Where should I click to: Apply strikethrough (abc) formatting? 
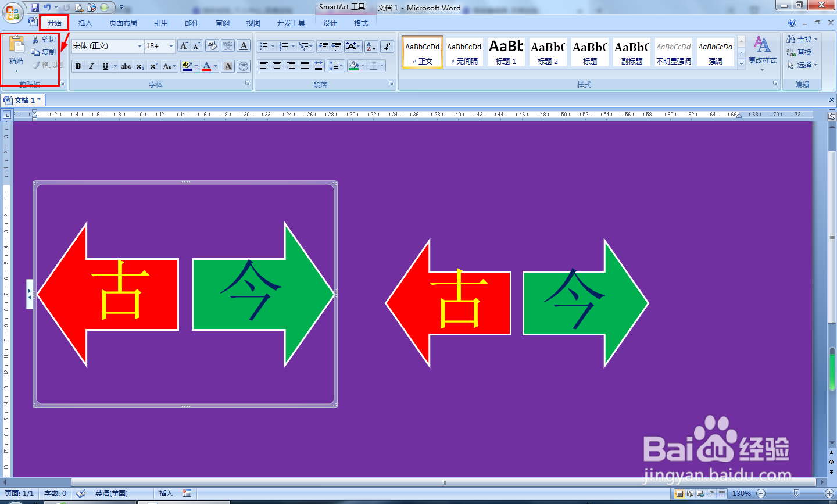coord(126,66)
